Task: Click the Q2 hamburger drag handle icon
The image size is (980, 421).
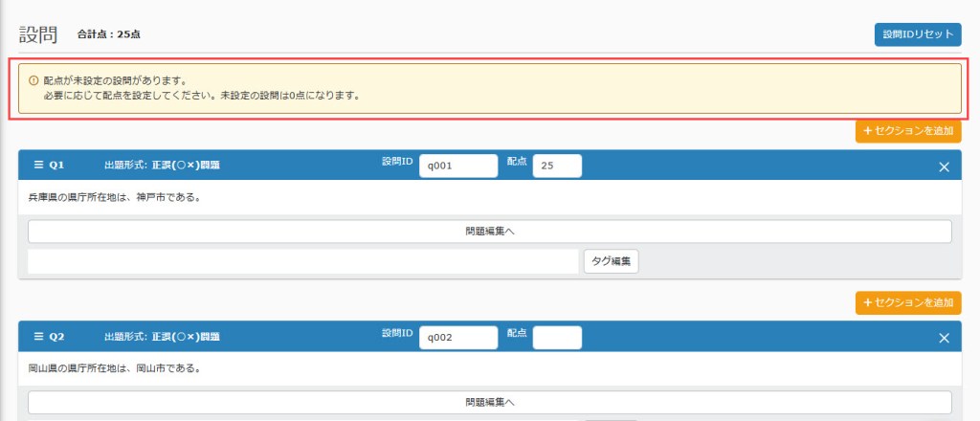Action: (x=38, y=337)
